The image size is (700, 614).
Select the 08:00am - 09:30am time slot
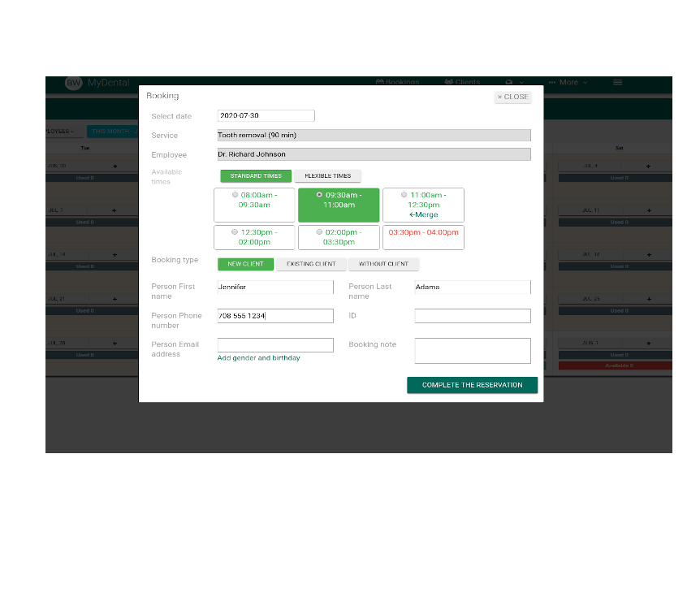(235, 195)
